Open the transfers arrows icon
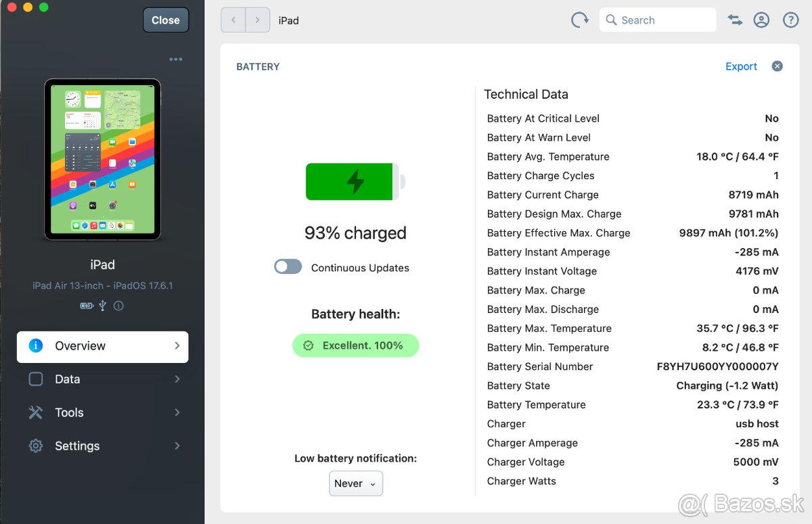812x524 pixels. tap(735, 20)
